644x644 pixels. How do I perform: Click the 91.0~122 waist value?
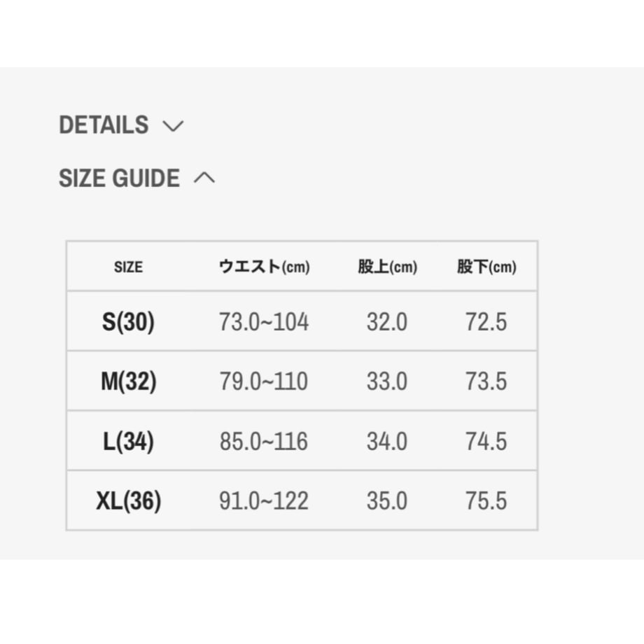[264, 500]
